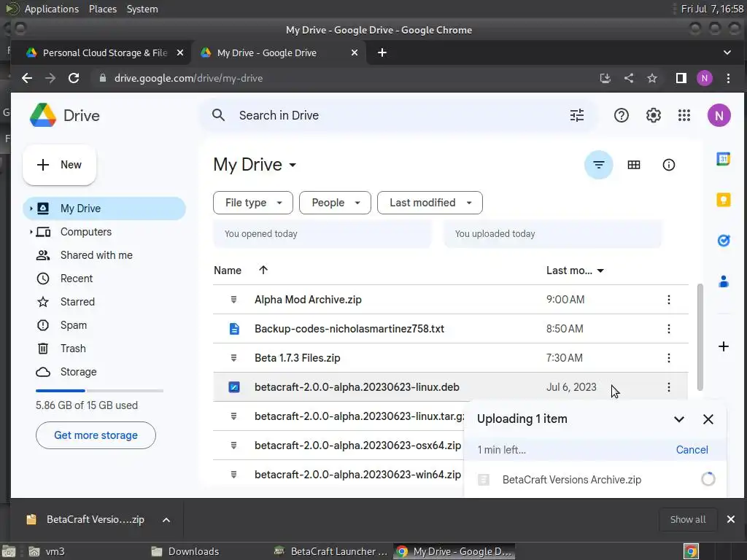Viewport: 747px width, 560px height.
Task: Open the Places system menu
Action: coord(102,9)
